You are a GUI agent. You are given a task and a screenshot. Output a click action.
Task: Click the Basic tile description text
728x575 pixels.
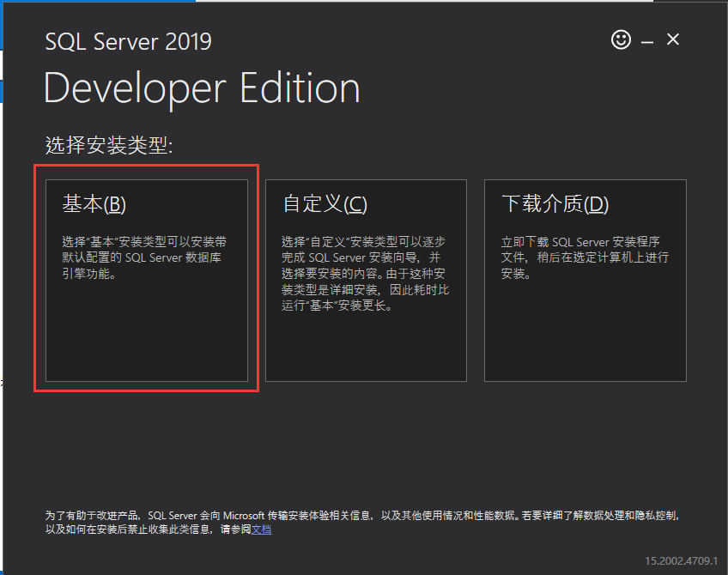[x=140, y=249]
